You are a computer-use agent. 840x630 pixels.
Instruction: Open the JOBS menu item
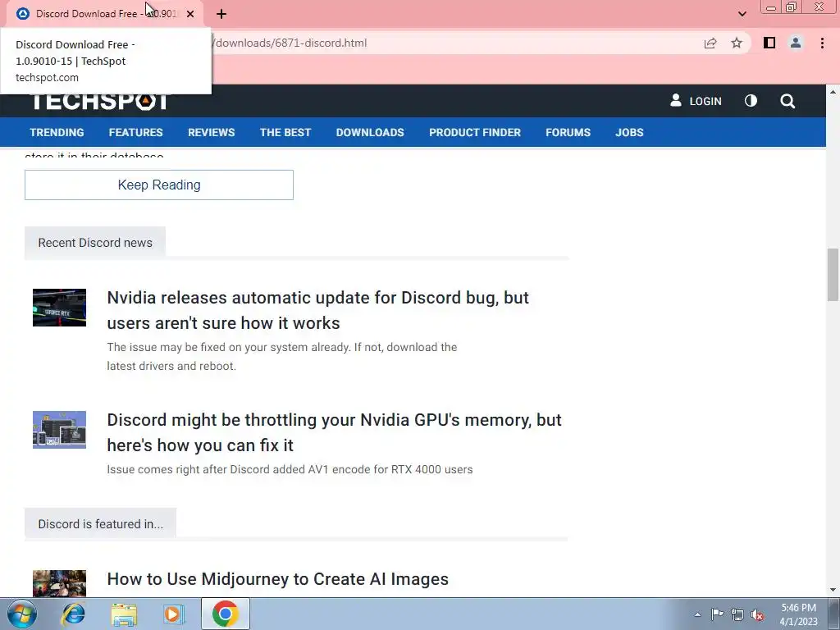629,132
